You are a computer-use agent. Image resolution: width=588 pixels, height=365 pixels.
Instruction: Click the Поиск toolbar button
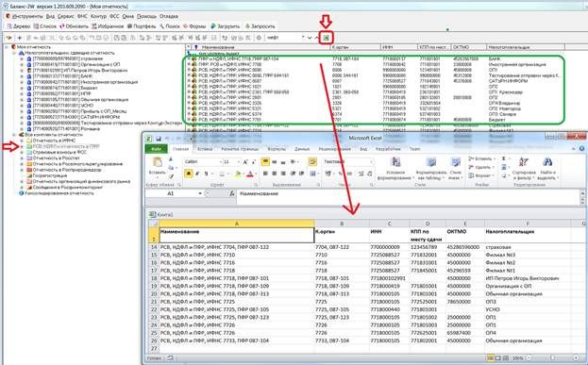pos(170,26)
